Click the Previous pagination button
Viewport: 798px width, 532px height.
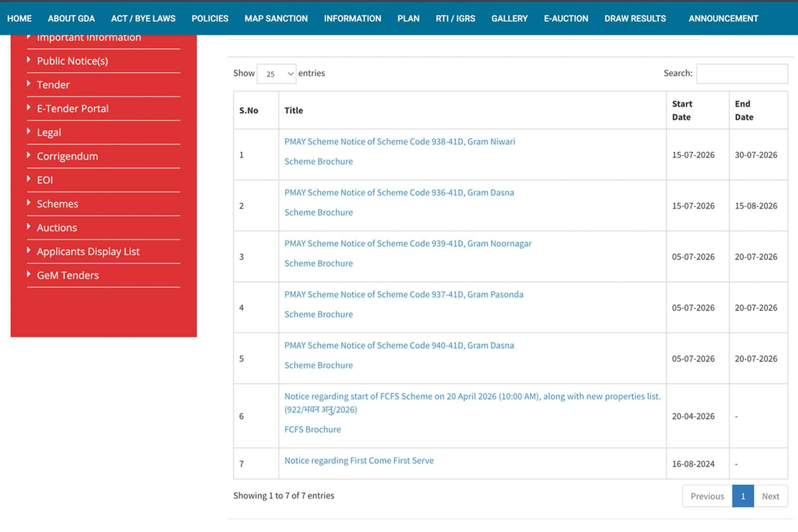coord(707,496)
